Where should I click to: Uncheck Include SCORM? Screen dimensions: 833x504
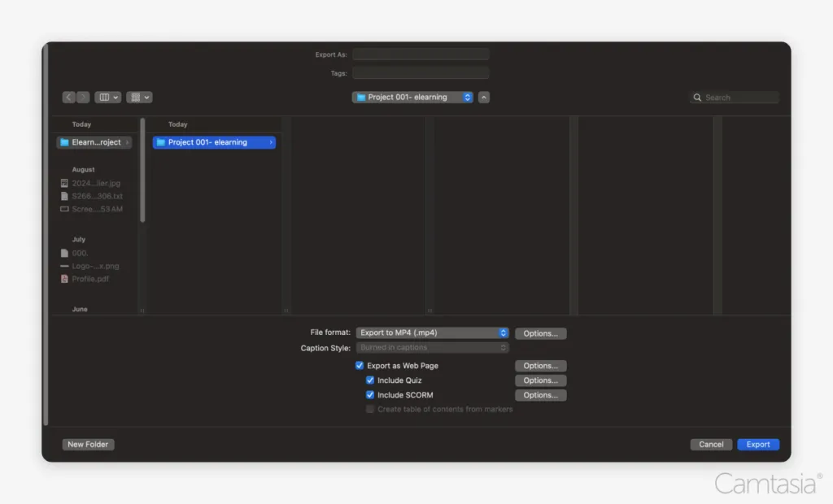370,395
